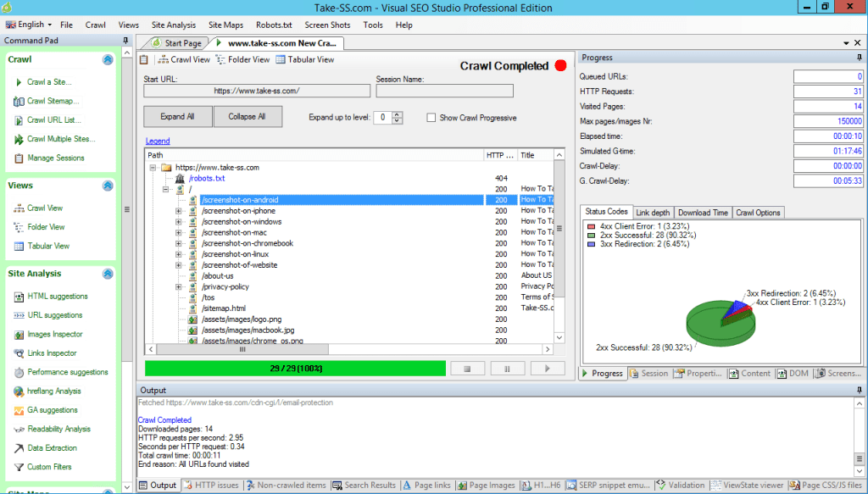Collapse the Views section in Command Pad

pos(108,186)
